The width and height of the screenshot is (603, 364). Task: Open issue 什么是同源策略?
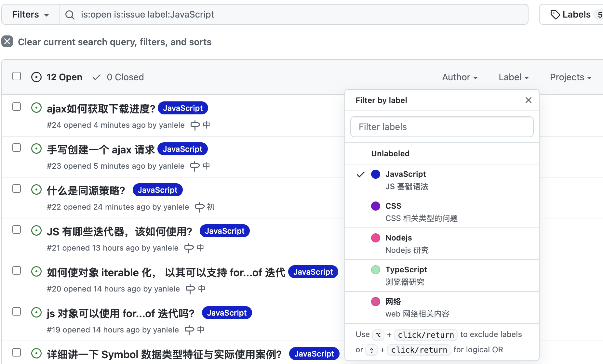[x=86, y=190]
